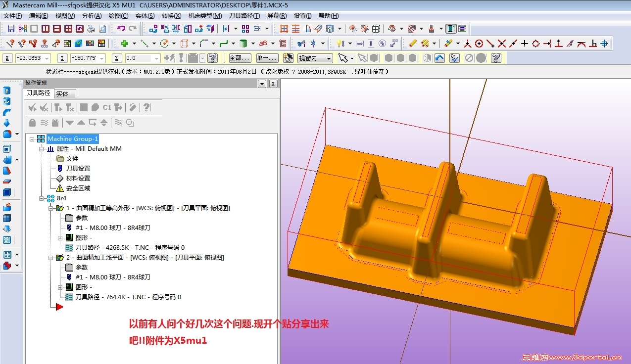
Task: Click the intersection X snap icon
Action: click(x=502, y=44)
